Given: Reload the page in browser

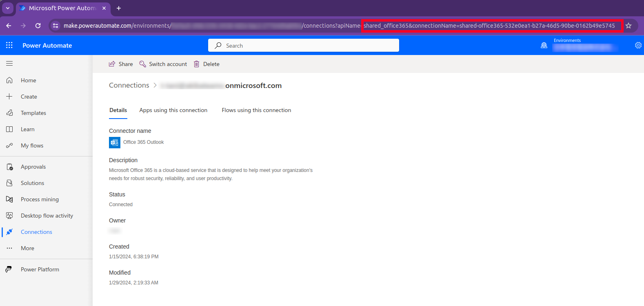Looking at the screenshot, I should coord(38,26).
